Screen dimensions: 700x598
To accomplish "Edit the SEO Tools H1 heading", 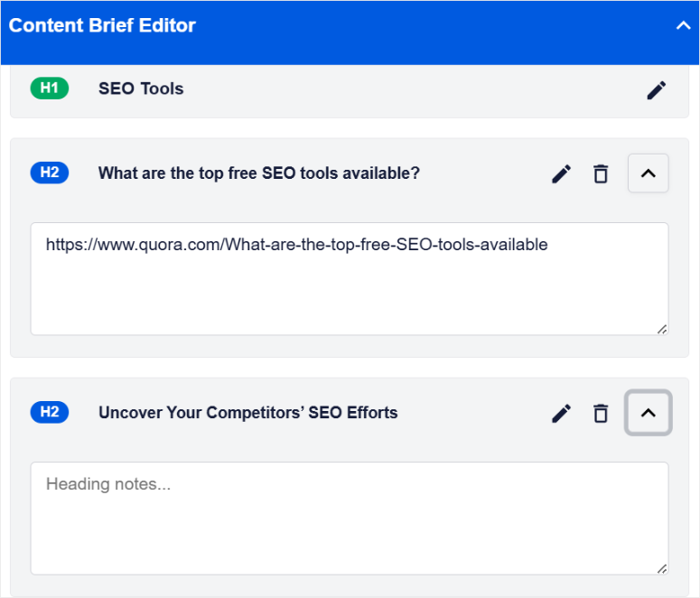I will [657, 89].
